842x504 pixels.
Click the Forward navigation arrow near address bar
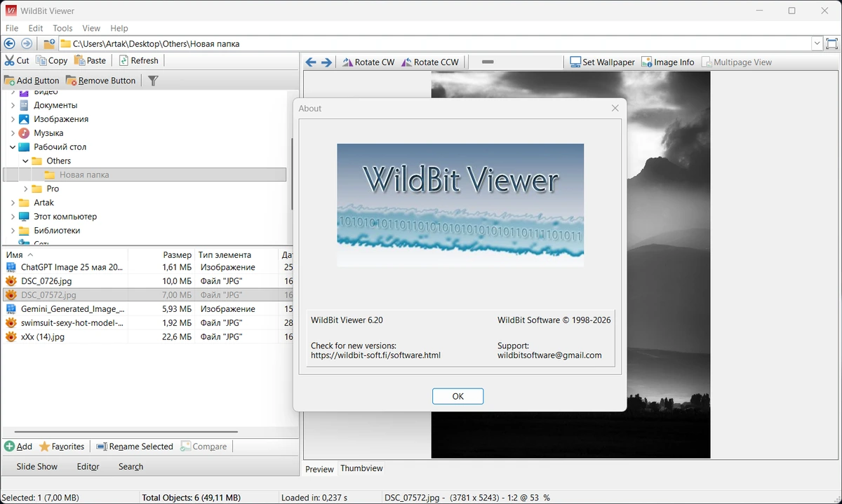27,43
